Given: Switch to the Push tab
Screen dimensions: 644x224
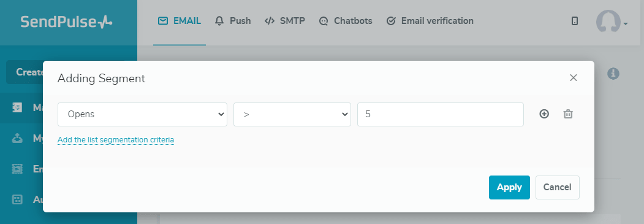Looking at the screenshot, I should click(x=233, y=21).
